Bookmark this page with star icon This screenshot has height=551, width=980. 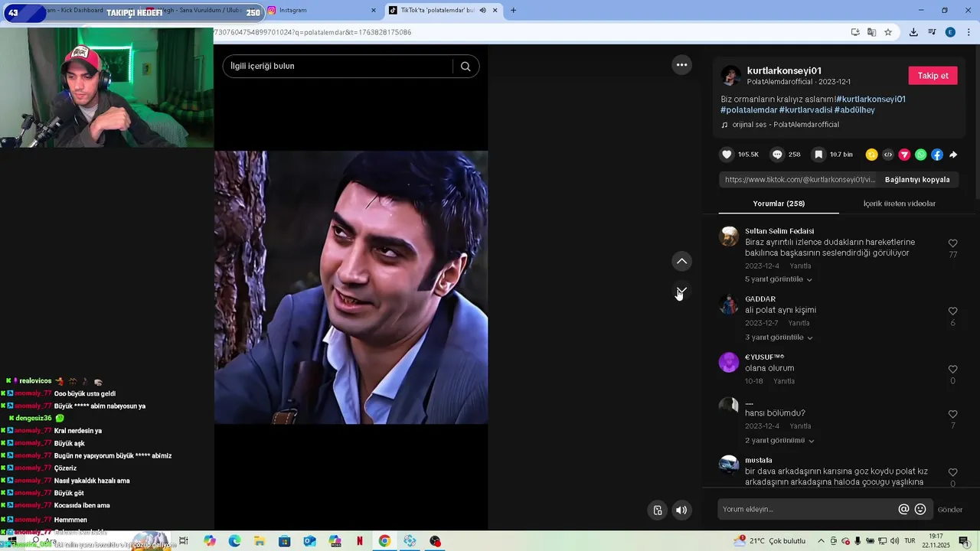tap(888, 32)
